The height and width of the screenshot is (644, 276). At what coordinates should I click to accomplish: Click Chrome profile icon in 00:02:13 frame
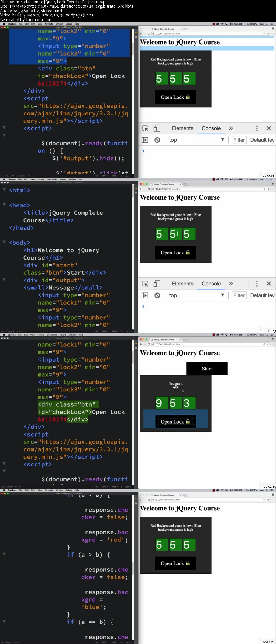coord(273,339)
